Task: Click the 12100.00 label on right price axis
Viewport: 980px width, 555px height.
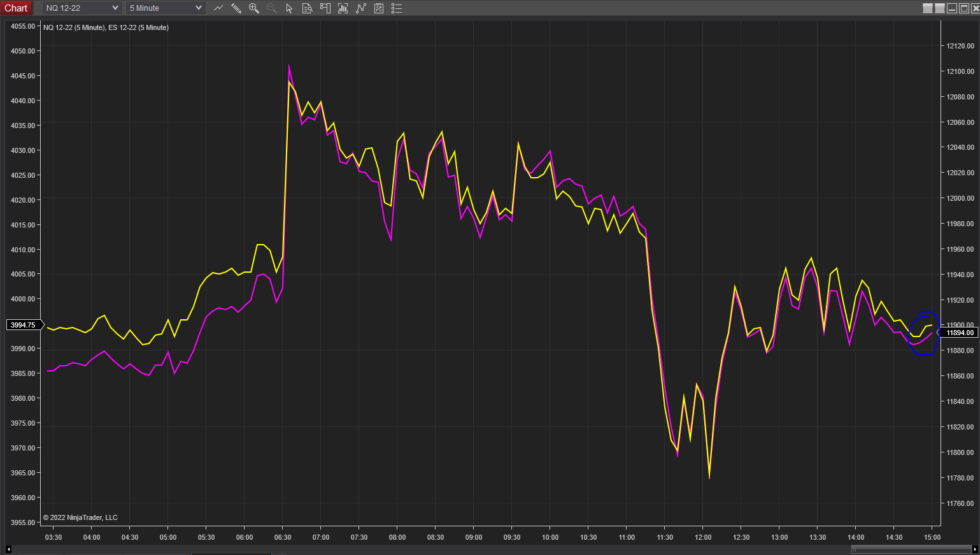Action: [x=960, y=71]
